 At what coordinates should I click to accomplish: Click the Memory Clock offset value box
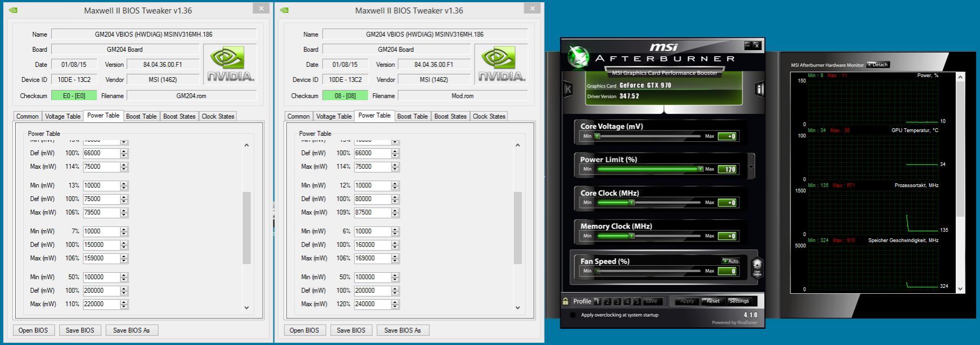point(728,236)
